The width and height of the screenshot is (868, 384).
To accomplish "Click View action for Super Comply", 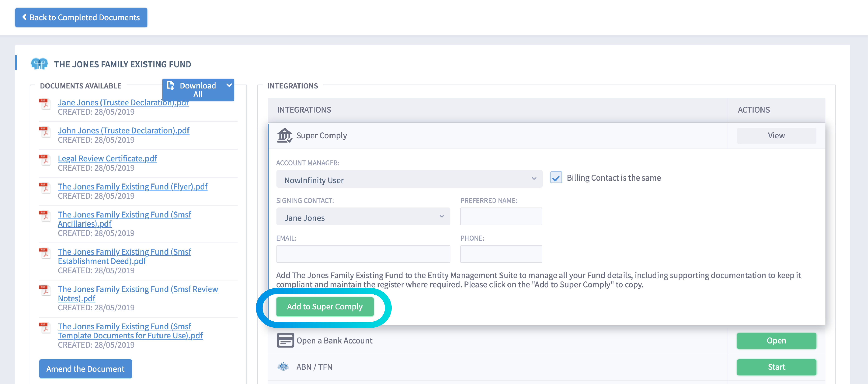I will (x=776, y=135).
